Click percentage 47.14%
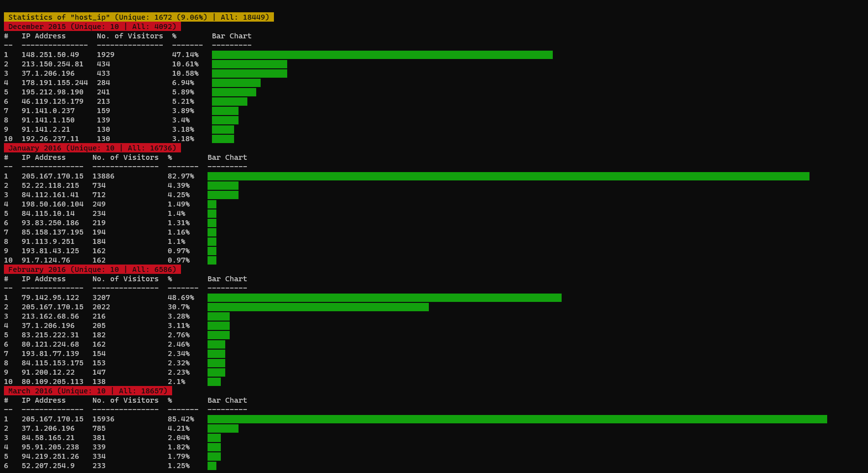The width and height of the screenshot is (868, 473). click(x=185, y=55)
